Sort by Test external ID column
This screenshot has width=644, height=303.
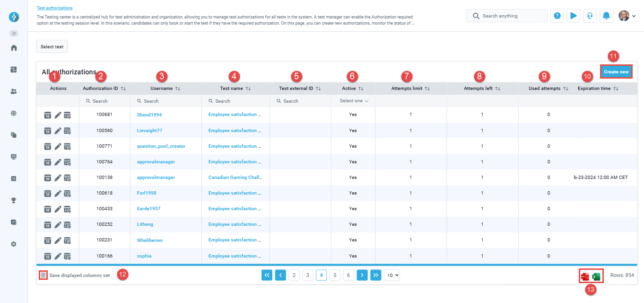coord(318,89)
